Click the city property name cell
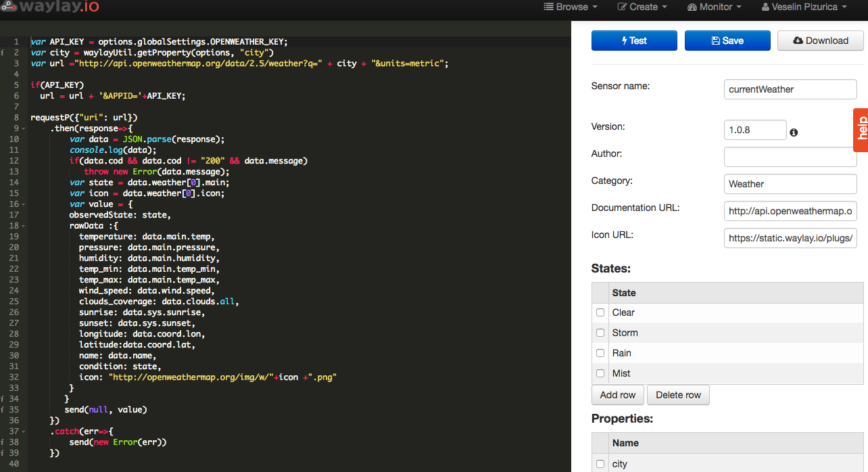868x472 pixels. (x=620, y=464)
